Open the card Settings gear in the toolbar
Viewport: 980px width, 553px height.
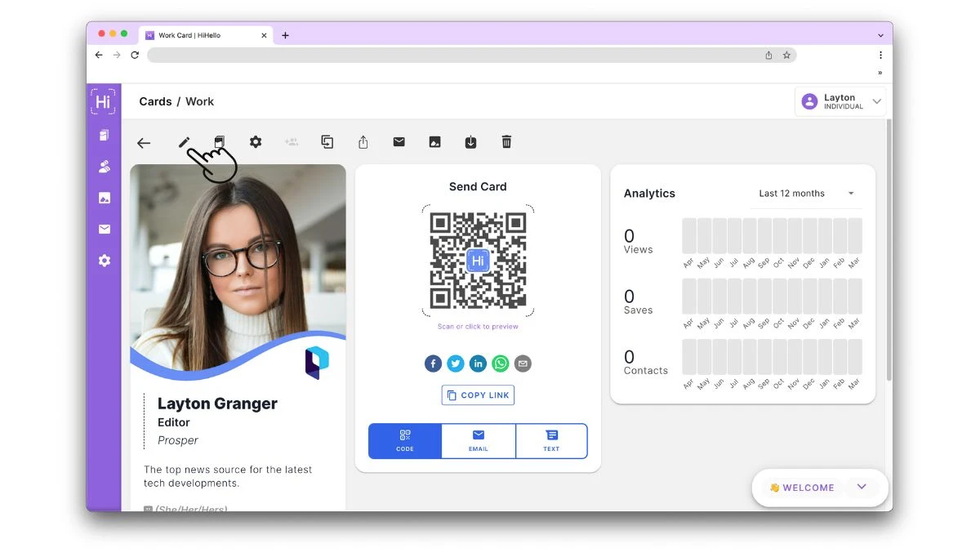[256, 141]
